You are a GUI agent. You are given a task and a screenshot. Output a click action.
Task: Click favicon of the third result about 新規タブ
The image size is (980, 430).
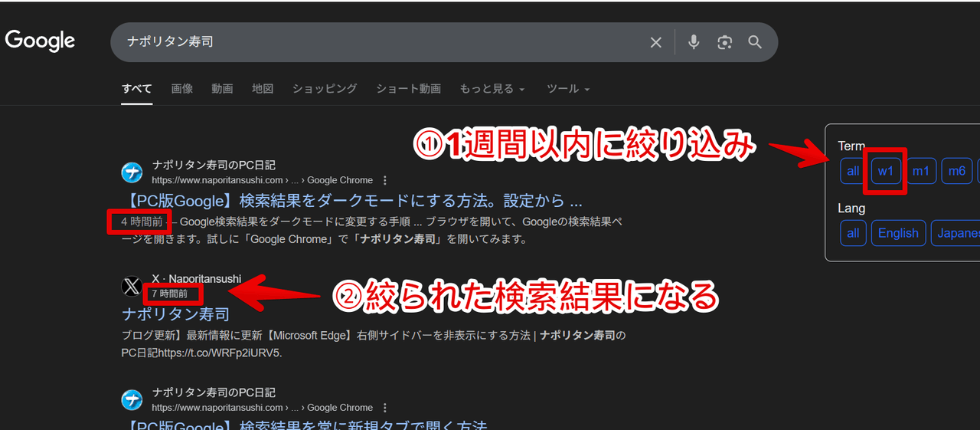coord(132,400)
